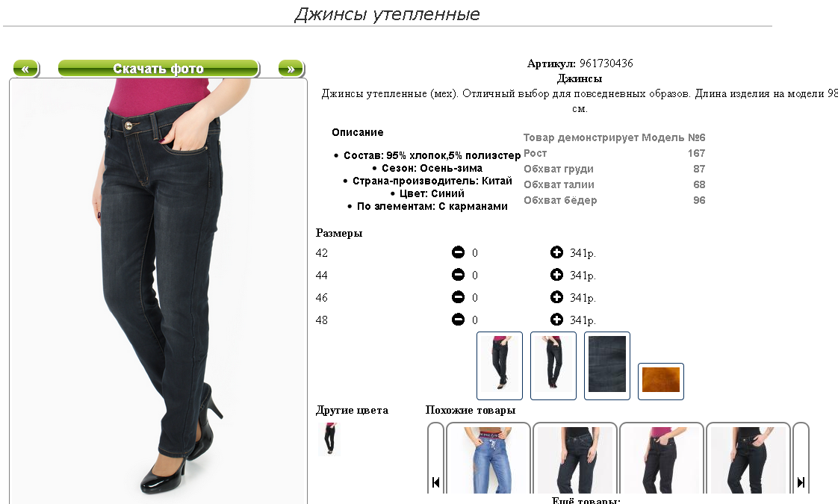The image size is (838, 504).
Task: Jump to last item in similar products carousel
Action: pos(801,482)
